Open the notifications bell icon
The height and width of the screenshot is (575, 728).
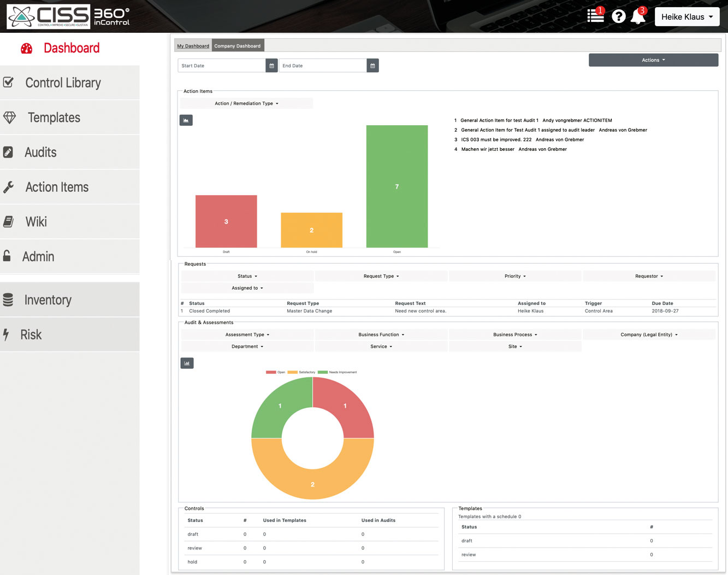[638, 16]
